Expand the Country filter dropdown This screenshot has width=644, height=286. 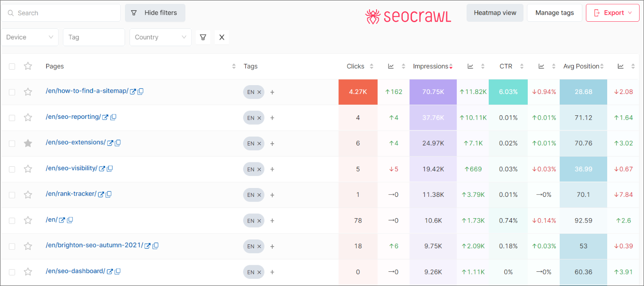[160, 37]
